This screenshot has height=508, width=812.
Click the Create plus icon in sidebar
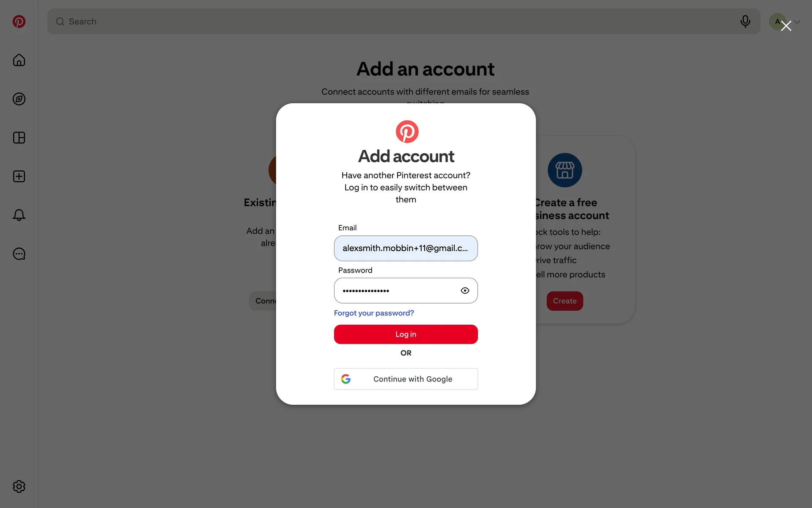[19, 177]
